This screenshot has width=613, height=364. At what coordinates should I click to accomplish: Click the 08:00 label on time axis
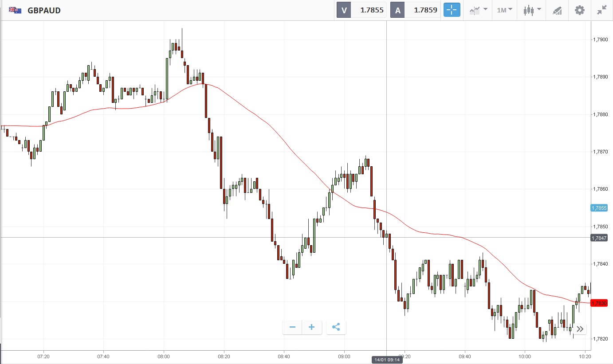pyautogui.click(x=164, y=356)
